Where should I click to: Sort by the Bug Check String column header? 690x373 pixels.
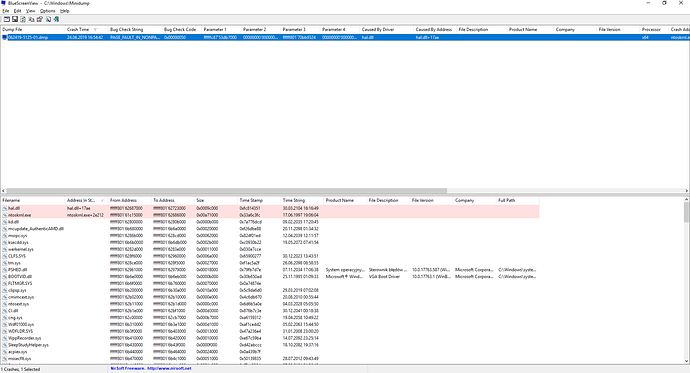click(134, 29)
